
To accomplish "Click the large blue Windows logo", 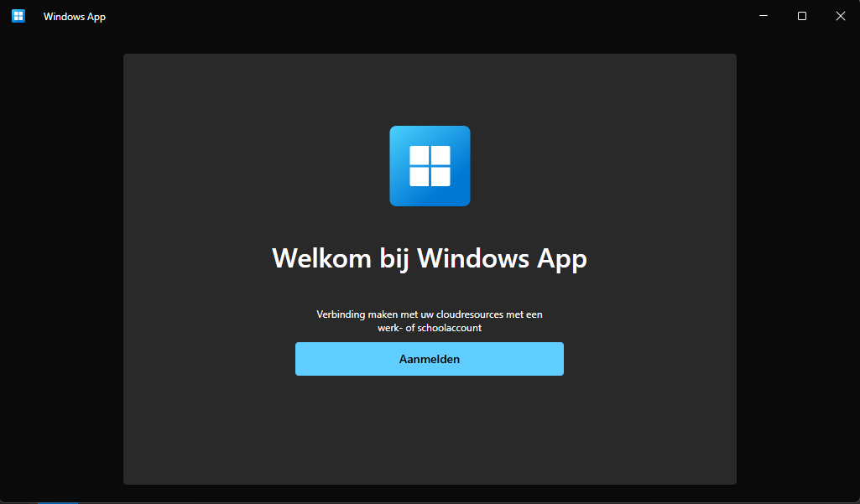I will 430,166.
